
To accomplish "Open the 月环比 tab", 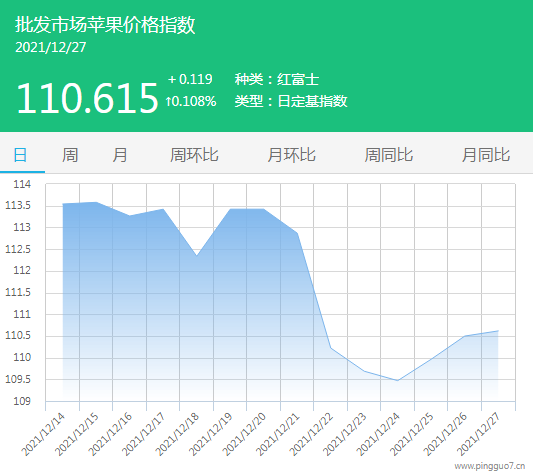I will [291, 155].
